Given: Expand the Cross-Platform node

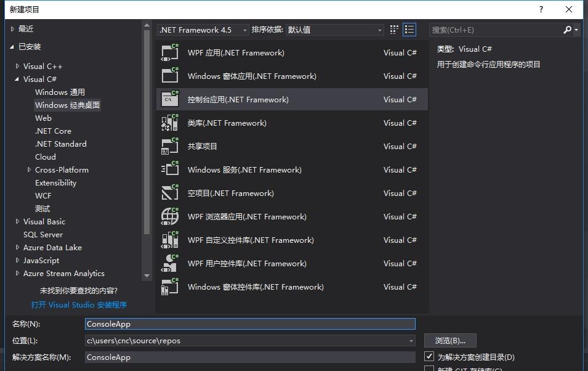Looking at the screenshot, I should (x=30, y=169).
